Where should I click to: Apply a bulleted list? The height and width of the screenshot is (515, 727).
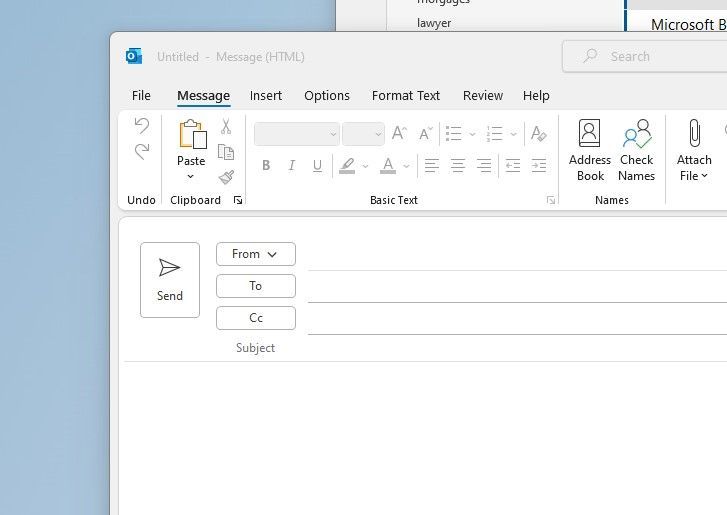453,134
